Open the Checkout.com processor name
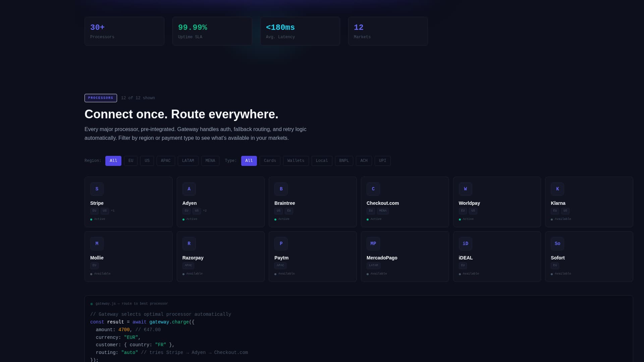 pyautogui.click(x=383, y=203)
